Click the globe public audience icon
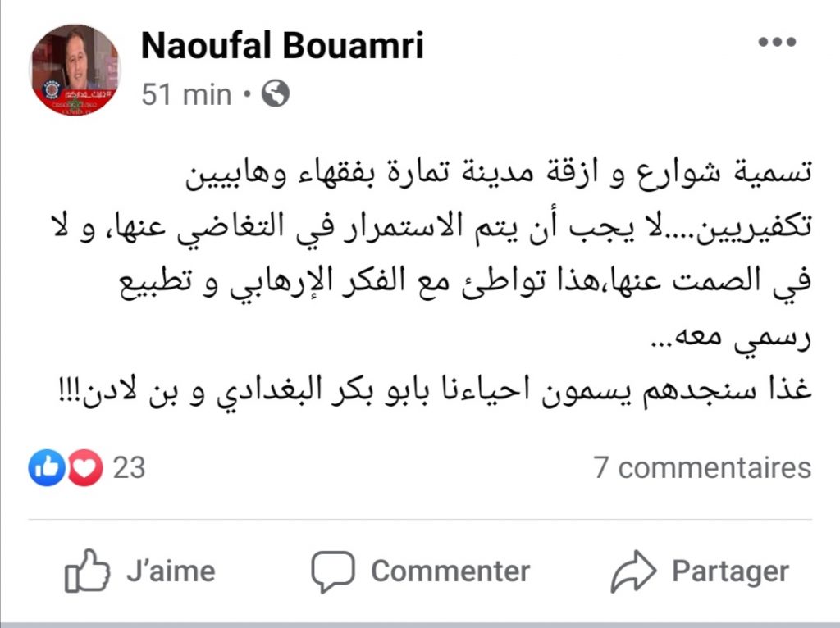Screen dimensions: 840x628 tap(276, 93)
